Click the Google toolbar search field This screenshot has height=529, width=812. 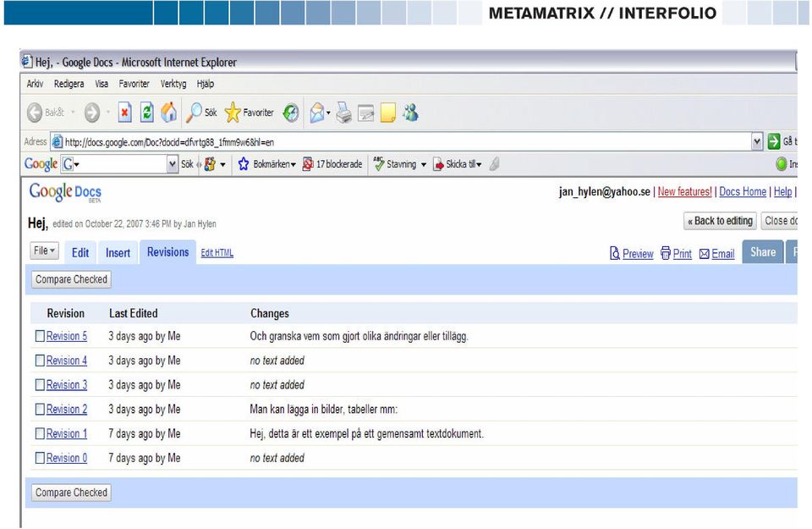[x=121, y=164]
